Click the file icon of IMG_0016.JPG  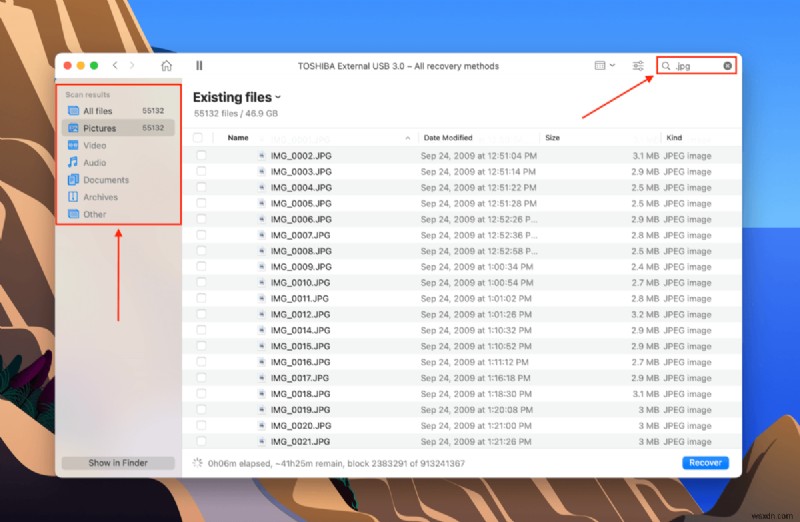point(262,362)
